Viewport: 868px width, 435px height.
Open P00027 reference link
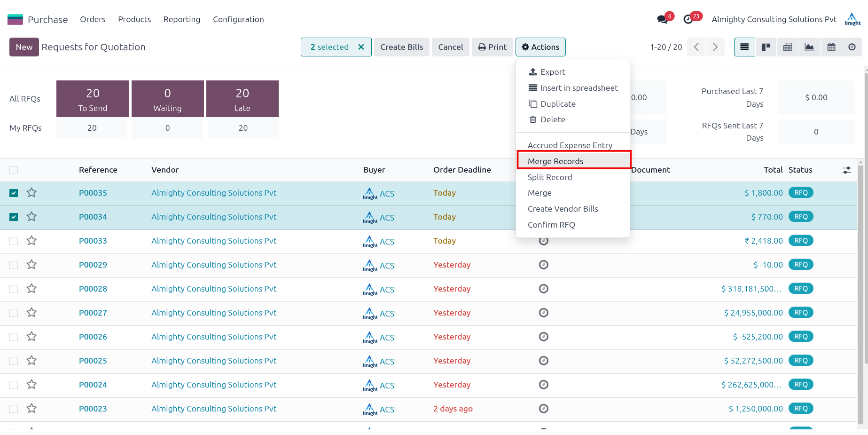pyautogui.click(x=93, y=313)
